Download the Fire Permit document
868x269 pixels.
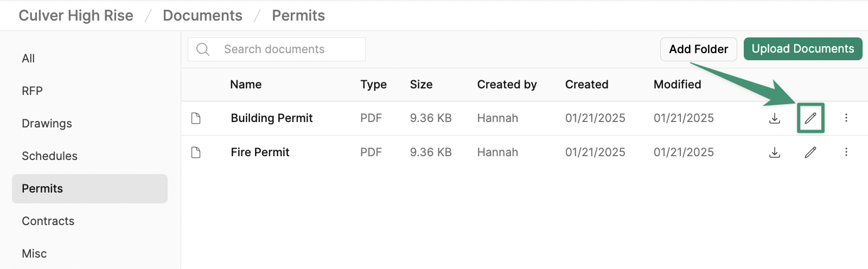click(x=775, y=152)
